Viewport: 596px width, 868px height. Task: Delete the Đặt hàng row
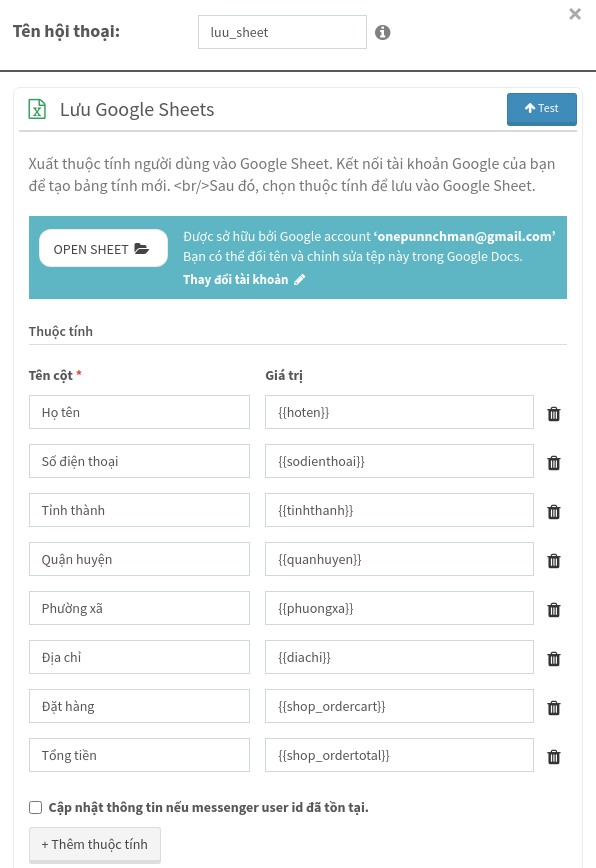(x=553, y=707)
